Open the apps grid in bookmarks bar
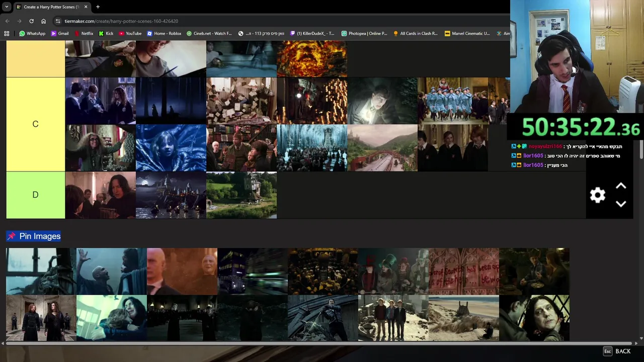The image size is (644, 362). [x=7, y=34]
